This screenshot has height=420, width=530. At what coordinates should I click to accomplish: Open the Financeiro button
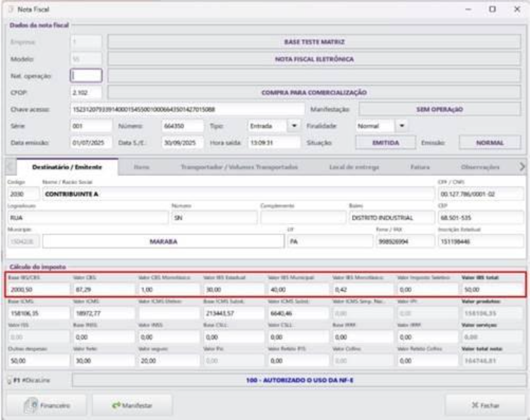pos(47,405)
